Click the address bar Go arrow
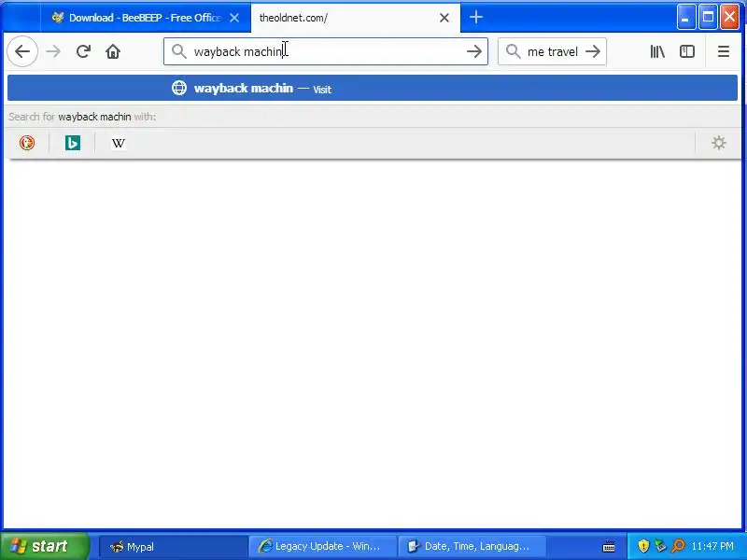The width and height of the screenshot is (747, 560). (474, 51)
